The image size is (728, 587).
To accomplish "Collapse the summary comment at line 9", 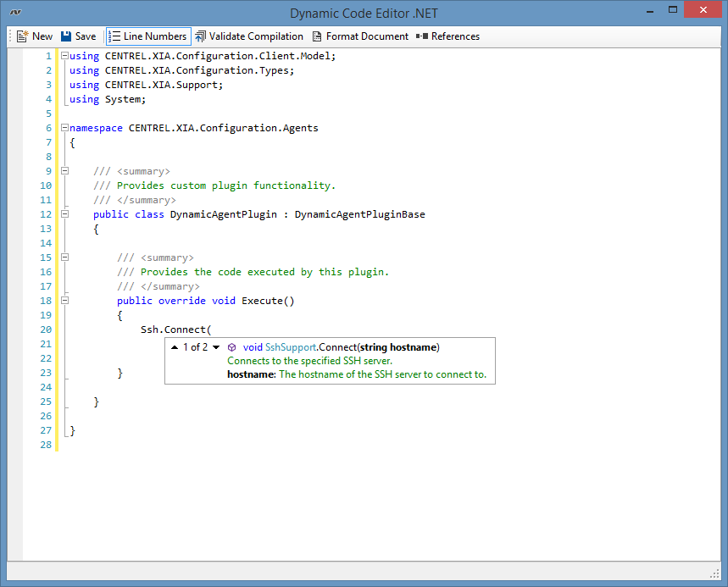I will click(x=65, y=171).
